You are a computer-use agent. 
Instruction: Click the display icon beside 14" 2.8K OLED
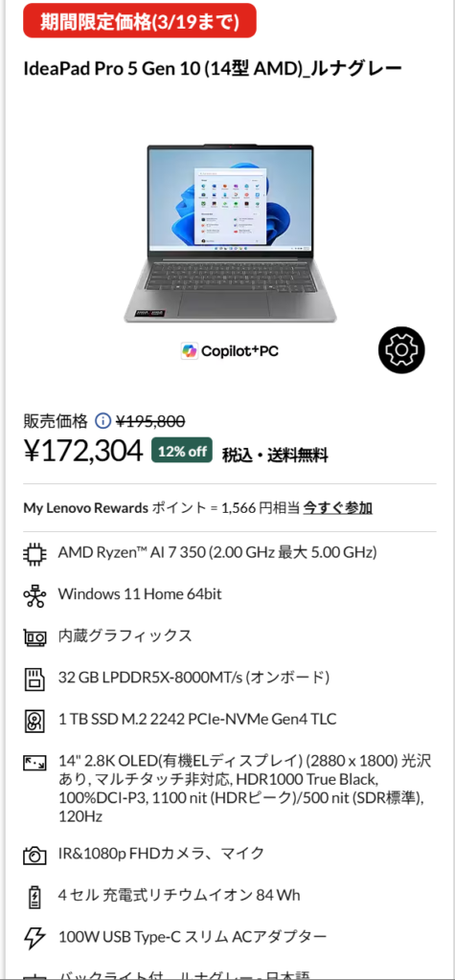click(x=34, y=763)
